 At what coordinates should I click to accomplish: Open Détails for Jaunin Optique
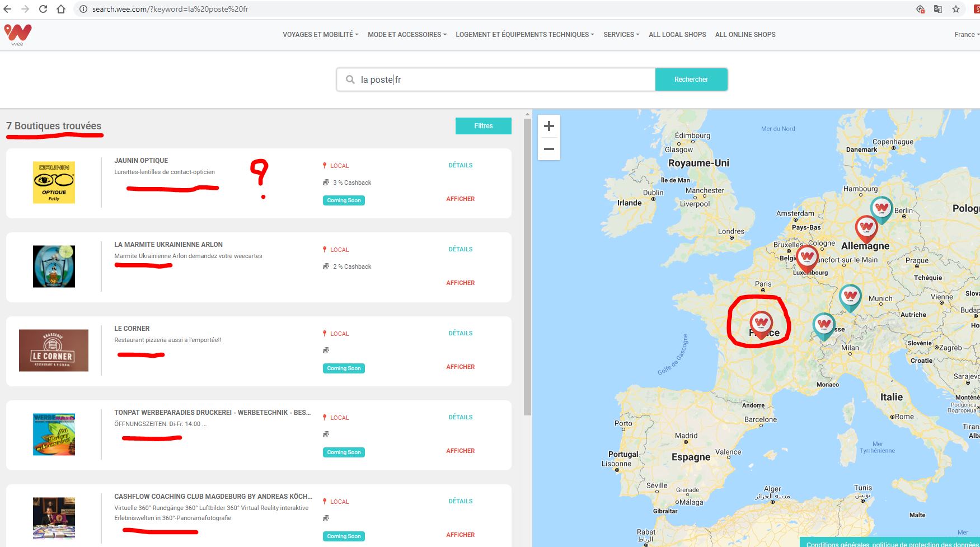460,165
